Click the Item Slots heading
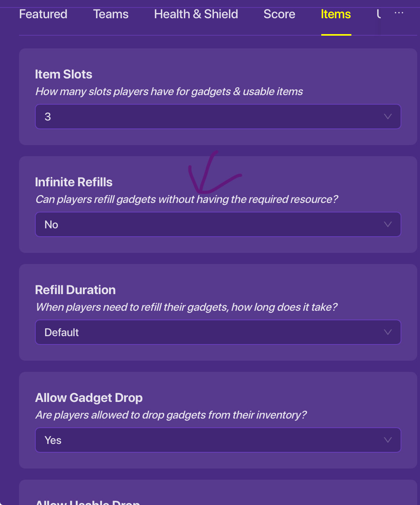The height and width of the screenshot is (505, 420). click(63, 74)
